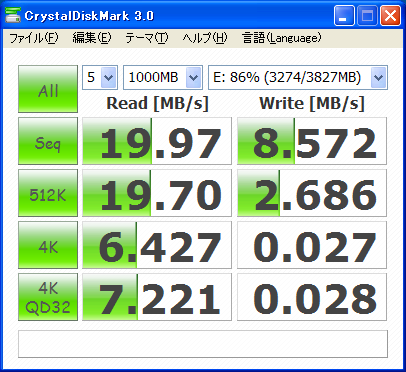Image resolution: width=406 pixels, height=372 pixels.
Task: Open the test count dropdown showing 5
Action: (x=100, y=77)
